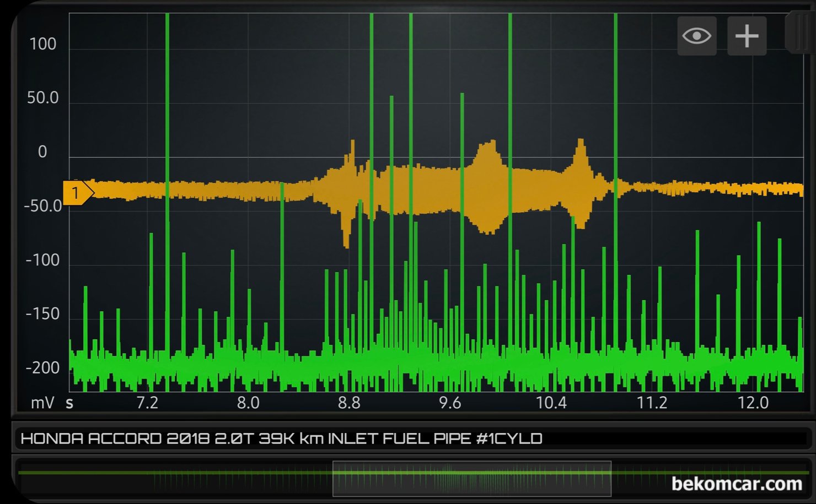This screenshot has height=504, width=816.
Task: Click the 8.8 time axis label
Action: [x=349, y=403]
